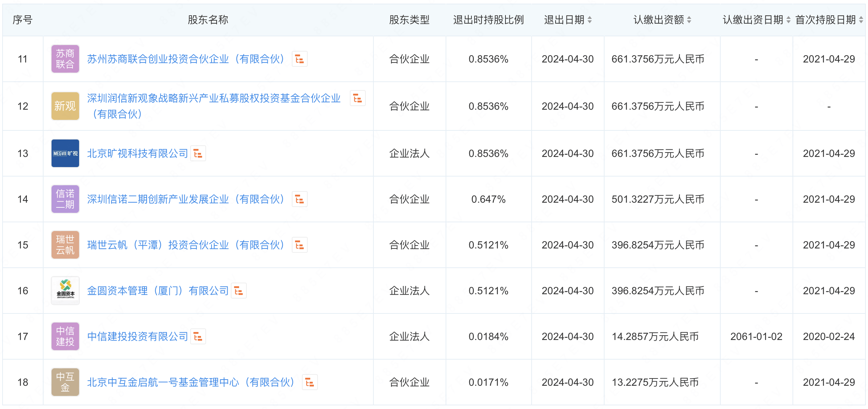Viewport: 868px width, 409px height.
Task: Open equity structure icon for 北京中互金启航一号基金管理中心
Action: 310,382
